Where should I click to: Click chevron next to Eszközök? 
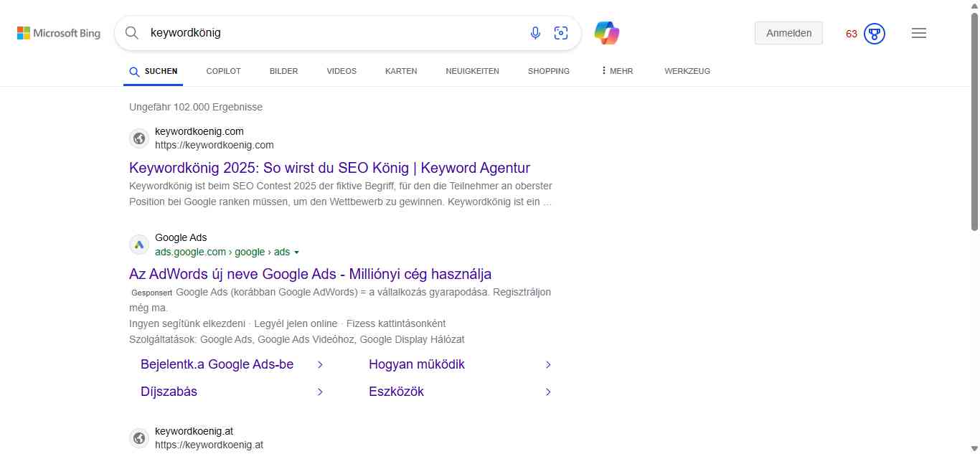click(548, 392)
